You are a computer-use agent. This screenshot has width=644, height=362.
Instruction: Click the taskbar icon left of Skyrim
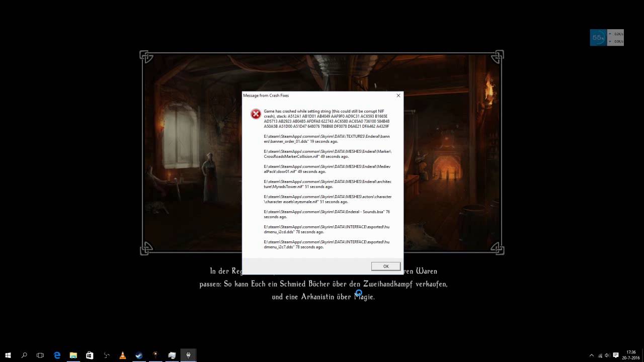[172, 355]
